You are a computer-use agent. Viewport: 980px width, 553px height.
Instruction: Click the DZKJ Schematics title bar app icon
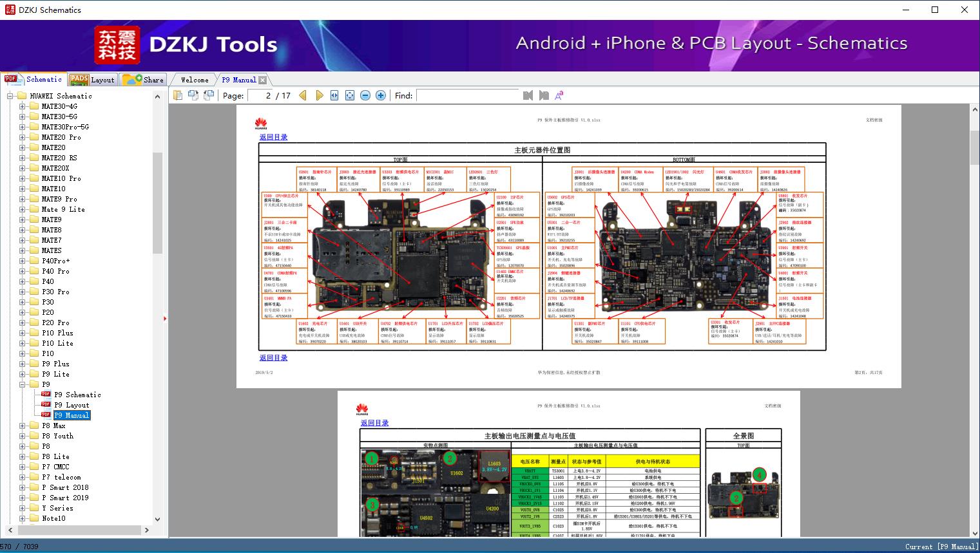point(10,10)
